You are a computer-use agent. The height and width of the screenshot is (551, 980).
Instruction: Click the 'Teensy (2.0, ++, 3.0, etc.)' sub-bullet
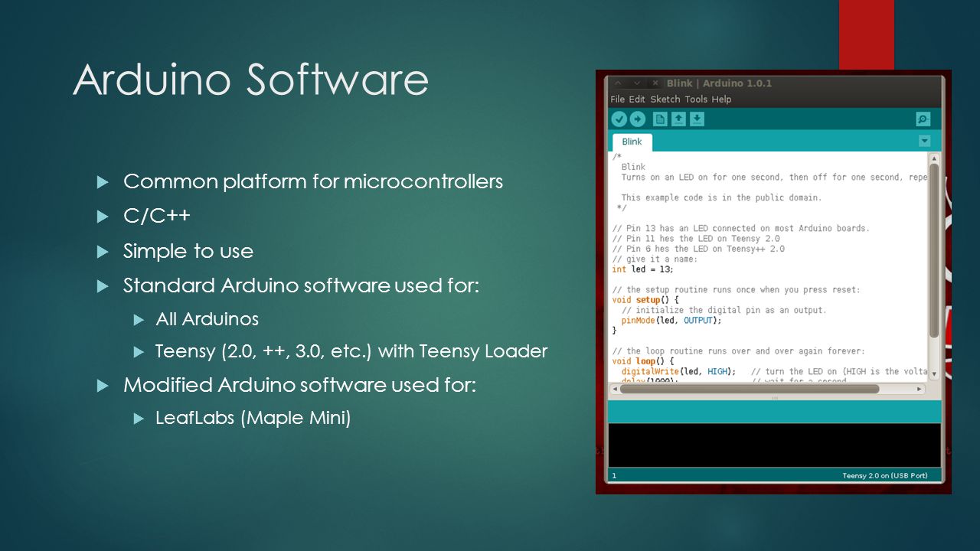point(351,352)
